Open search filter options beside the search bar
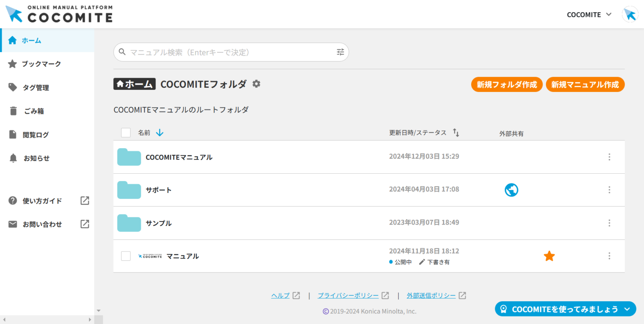644x324 pixels. pyautogui.click(x=340, y=52)
